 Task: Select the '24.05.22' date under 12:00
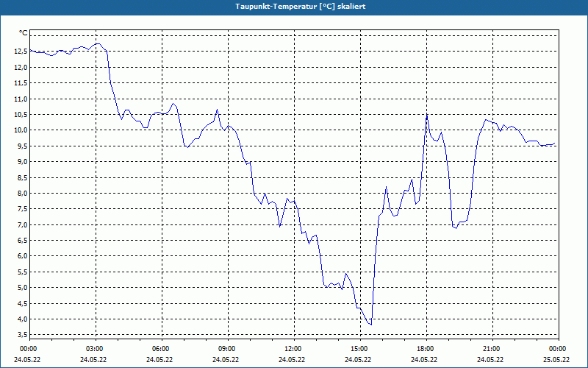(292, 360)
